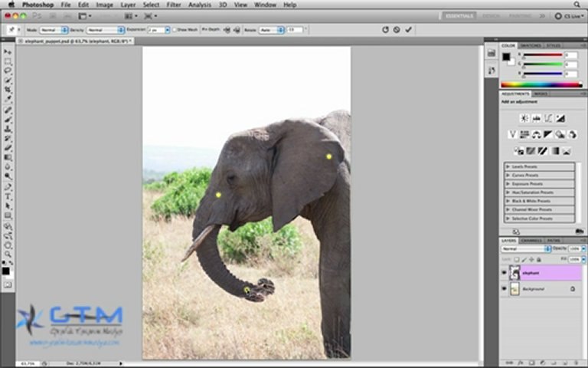Open the Expansion value dropdown
The width and height of the screenshot is (588, 368).
coord(168,30)
